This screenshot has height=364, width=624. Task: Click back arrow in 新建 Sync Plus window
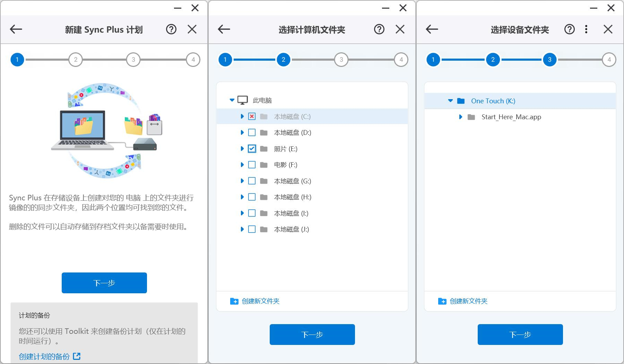[15, 29]
